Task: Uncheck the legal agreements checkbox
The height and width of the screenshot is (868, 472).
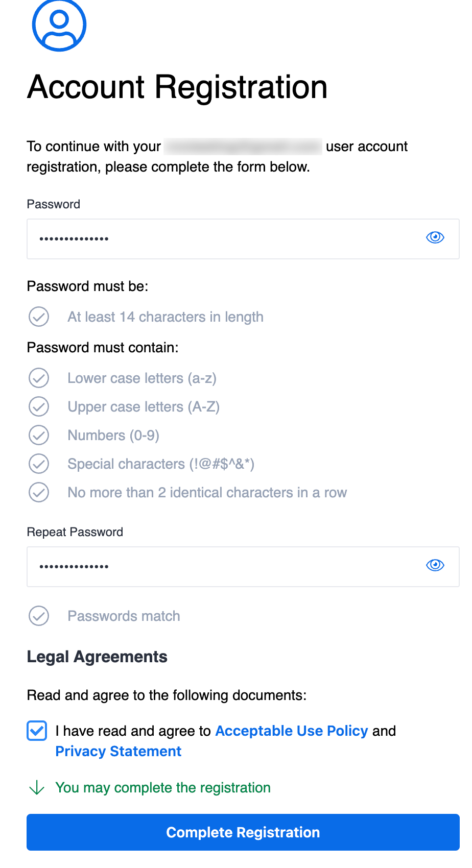Action: [37, 731]
